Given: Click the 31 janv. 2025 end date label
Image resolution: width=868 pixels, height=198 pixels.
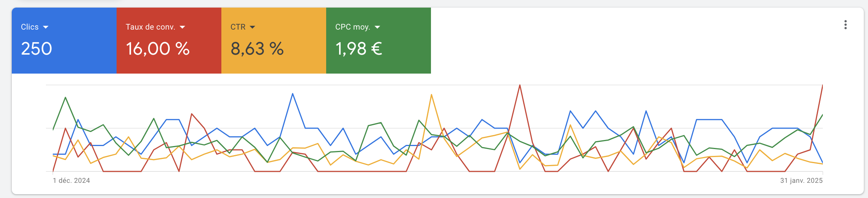Looking at the screenshot, I should tap(801, 181).
